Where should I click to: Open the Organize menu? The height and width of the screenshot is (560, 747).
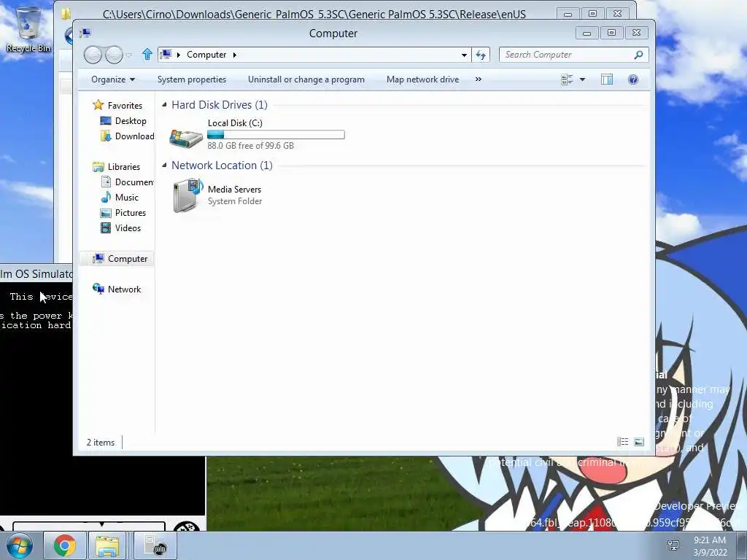click(x=113, y=79)
